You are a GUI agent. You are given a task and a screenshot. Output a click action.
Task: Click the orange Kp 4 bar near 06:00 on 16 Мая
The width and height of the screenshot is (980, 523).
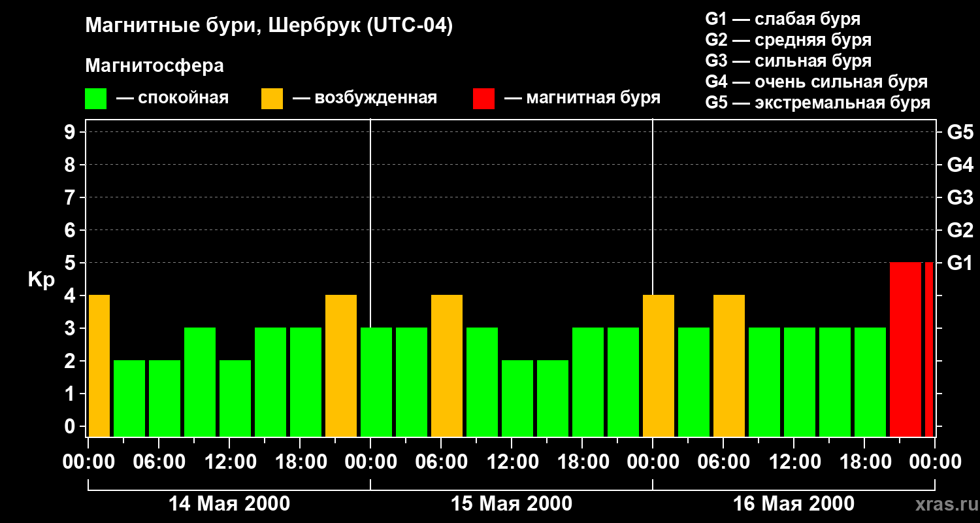coord(729,366)
